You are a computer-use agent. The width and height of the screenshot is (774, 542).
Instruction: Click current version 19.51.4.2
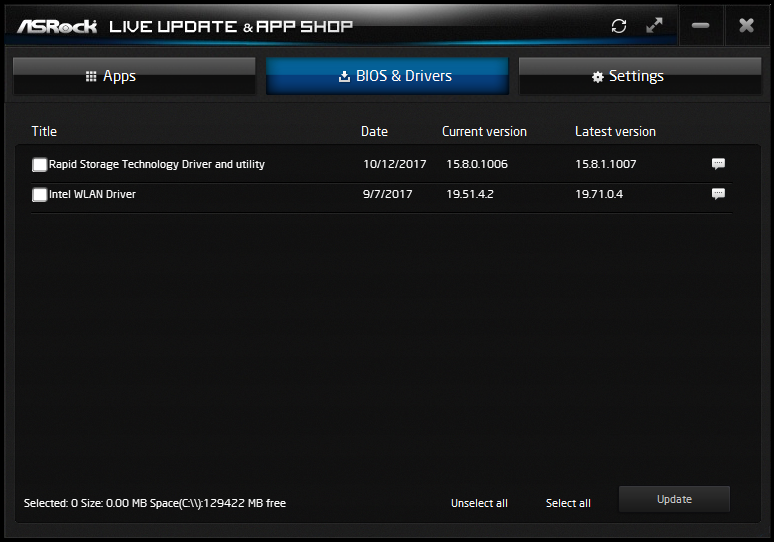(470, 194)
